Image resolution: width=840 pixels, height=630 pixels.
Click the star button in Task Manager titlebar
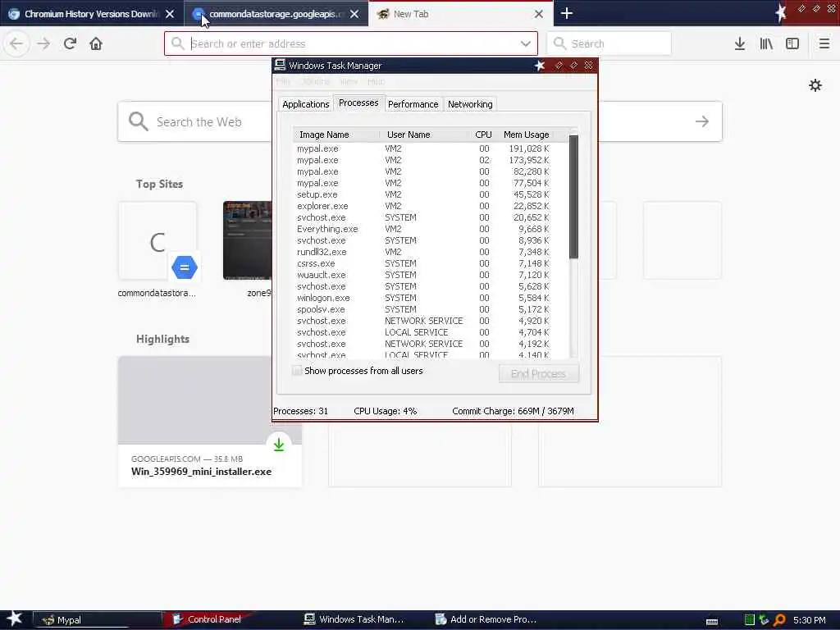(x=540, y=66)
